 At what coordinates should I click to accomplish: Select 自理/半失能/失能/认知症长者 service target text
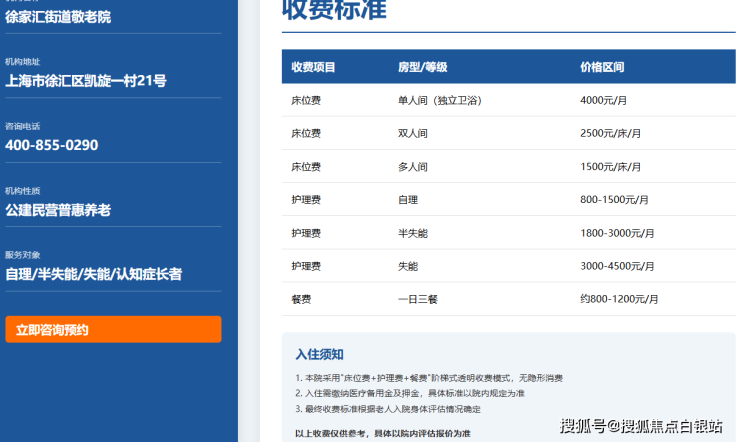[93, 274]
